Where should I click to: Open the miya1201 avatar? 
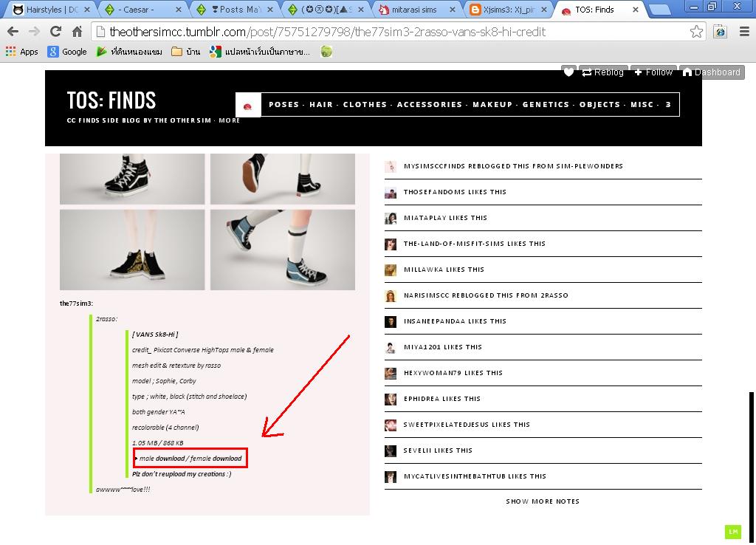(x=391, y=347)
